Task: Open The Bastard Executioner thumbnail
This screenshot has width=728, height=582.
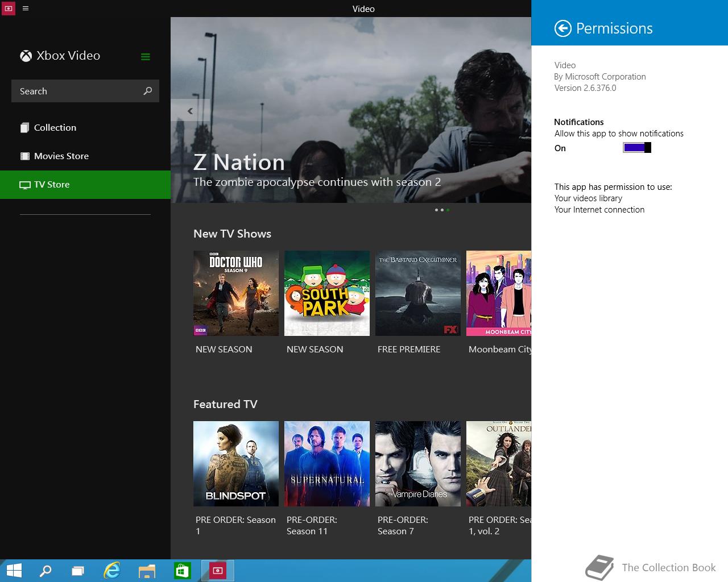Action: tap(418, 293)
